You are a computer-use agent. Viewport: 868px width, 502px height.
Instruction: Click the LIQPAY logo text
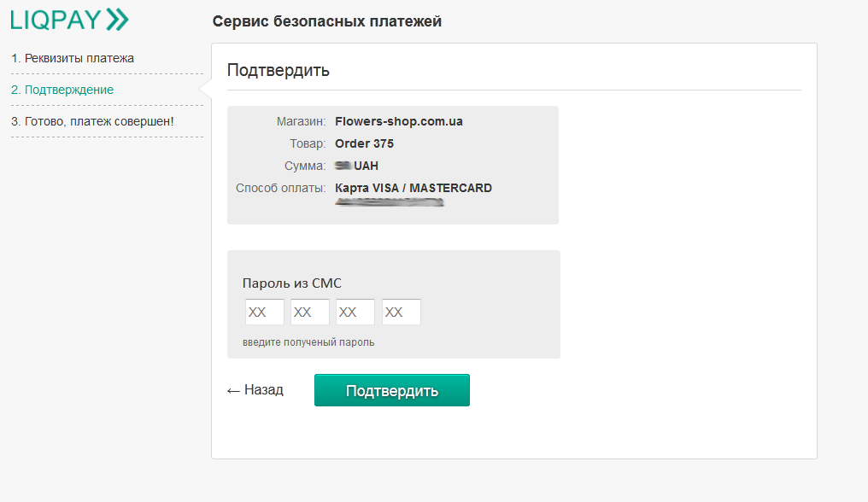coord(56,20)
